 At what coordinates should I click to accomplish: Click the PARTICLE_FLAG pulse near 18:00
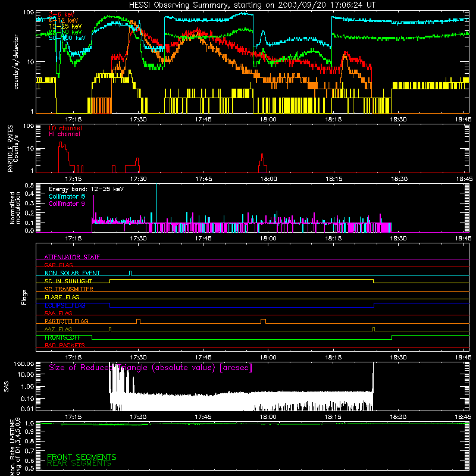click(263, 321)
